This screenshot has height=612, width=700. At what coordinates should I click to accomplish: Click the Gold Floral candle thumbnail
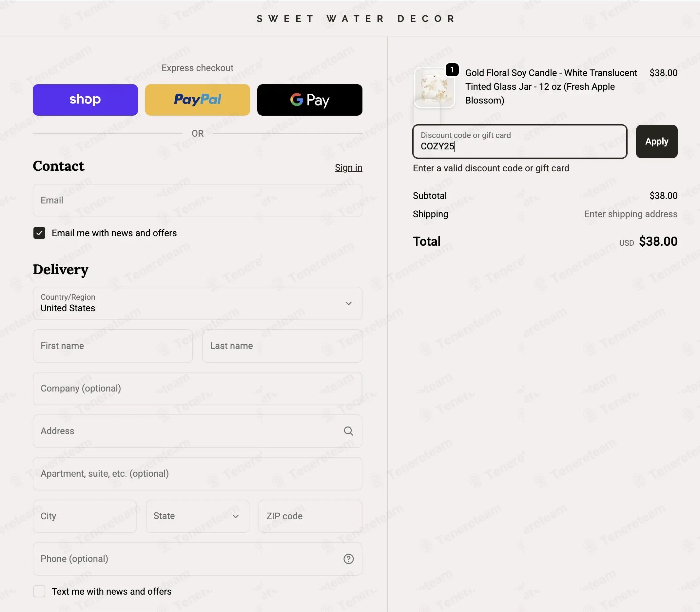[434, 87]
